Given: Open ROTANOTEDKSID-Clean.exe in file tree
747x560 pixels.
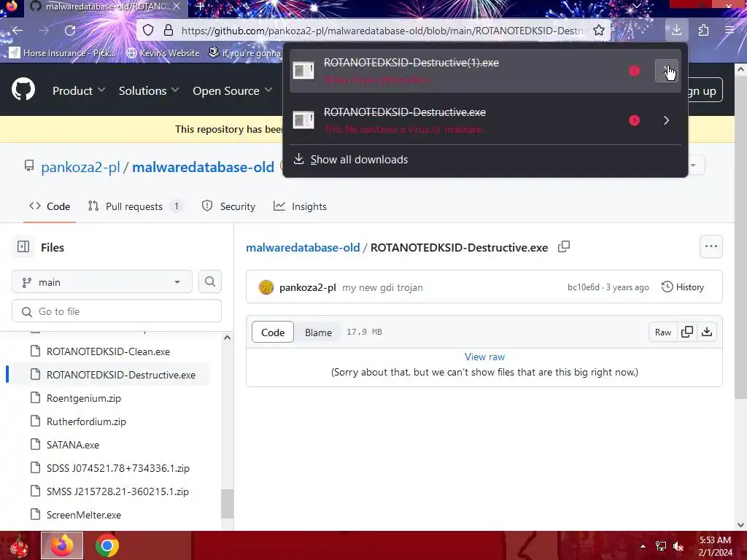Looking at the screenshot, I should 108,351.
